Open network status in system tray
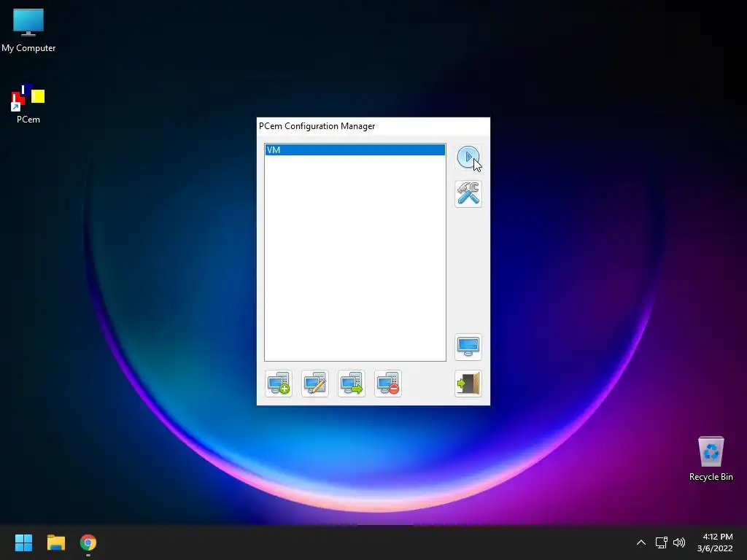Image resolution: width=747 pixels, height=560 pixels. coord(661,542)
